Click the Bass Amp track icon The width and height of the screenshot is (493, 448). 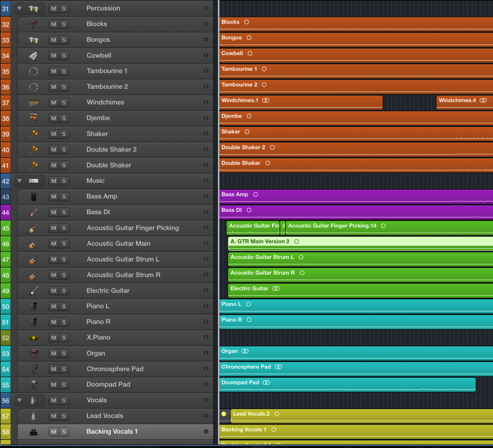point(34,197)
